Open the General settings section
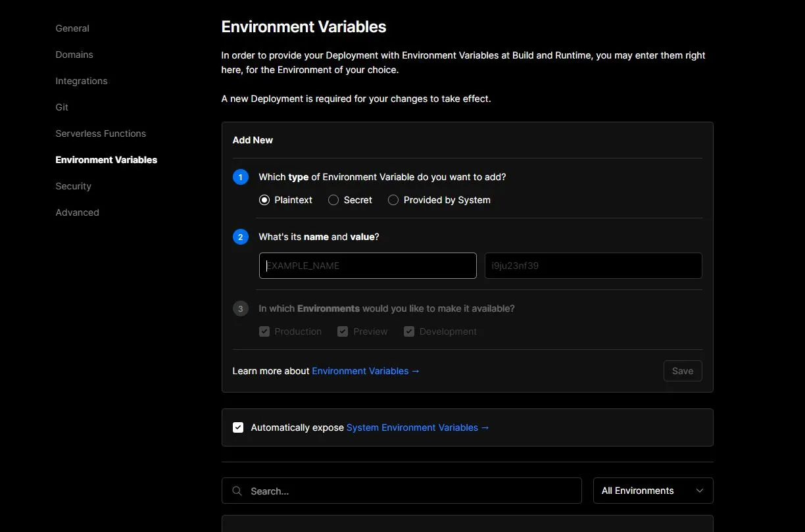 pos(72,28)
